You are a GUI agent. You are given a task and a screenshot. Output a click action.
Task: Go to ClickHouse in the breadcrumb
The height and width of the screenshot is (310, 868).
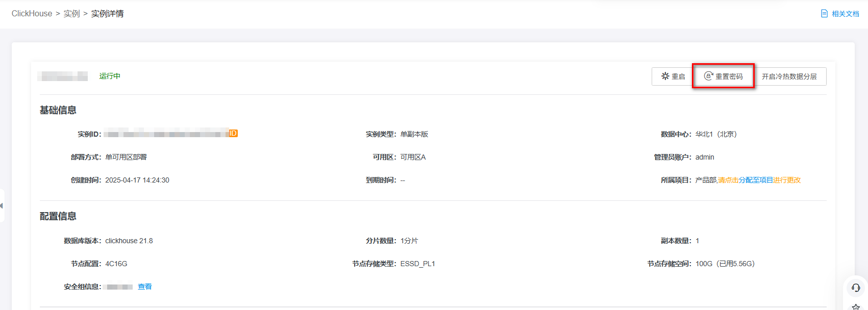(x=32, y=14)
